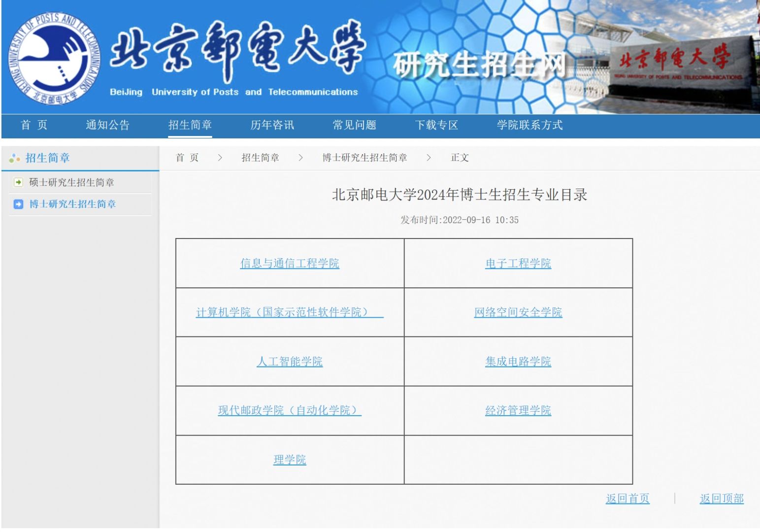Open the 信息与通信工程学院 link

click(x=290, y=264)
